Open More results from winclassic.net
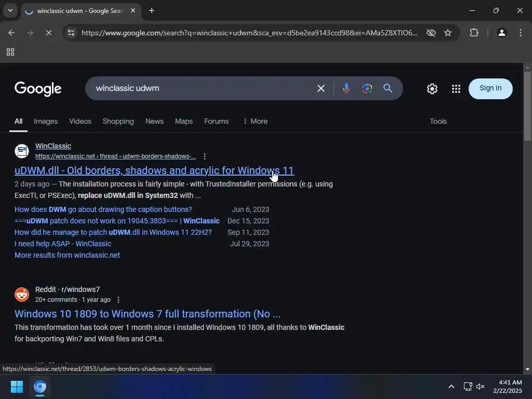The height and width of the screenshot is (399, 532). tap(67, 255)
